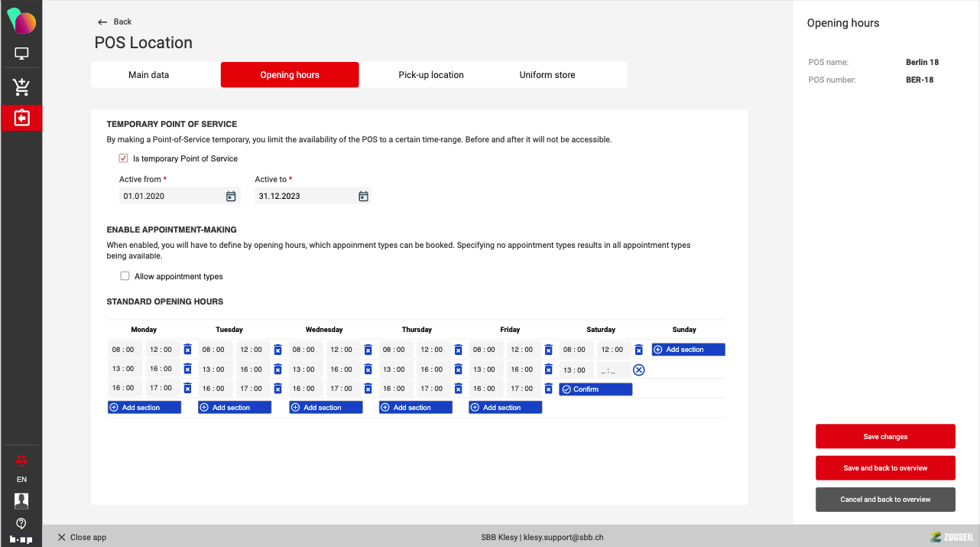The height and width of the screenshot is (547, 980).
Task: Open the EN language selector
Action: coord(21,480)
